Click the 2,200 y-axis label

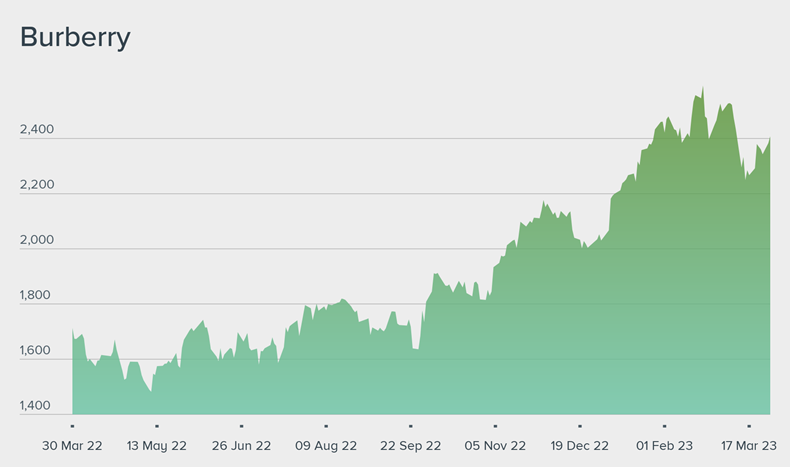pyautogui.click(x=37, y=185)
